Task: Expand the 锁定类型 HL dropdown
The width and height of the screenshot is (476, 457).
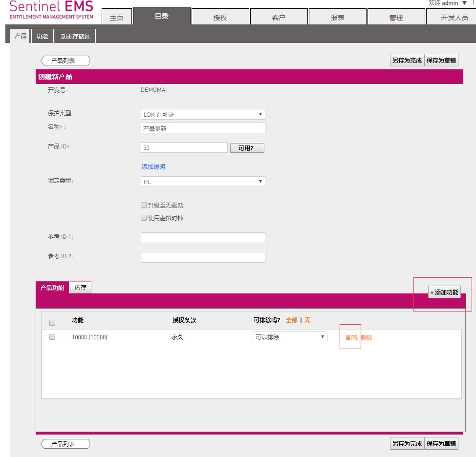Action: tap(203, 182)
